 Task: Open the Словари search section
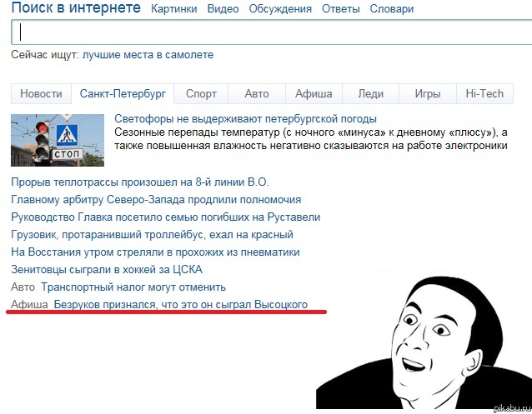click(392, 8)
